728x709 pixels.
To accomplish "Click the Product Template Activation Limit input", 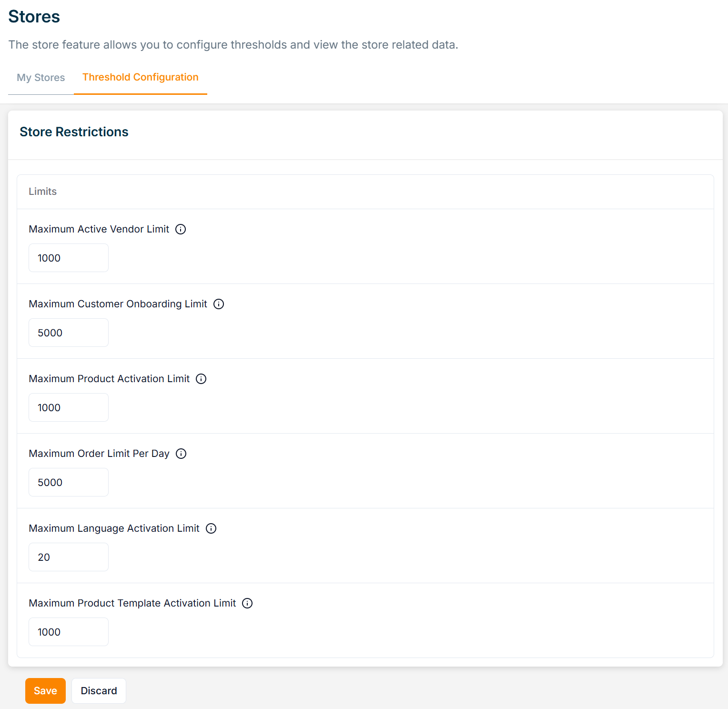I will (69, 632).
